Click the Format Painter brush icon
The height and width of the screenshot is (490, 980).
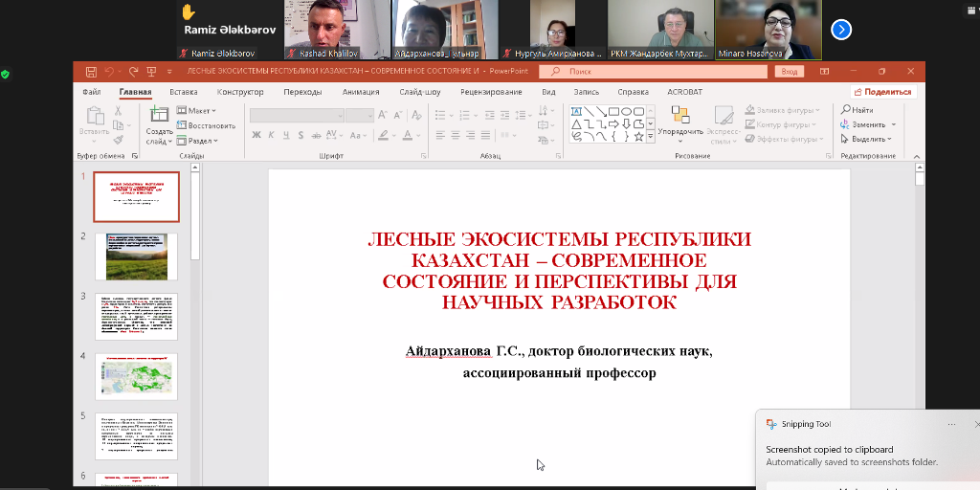(x=118, y=141)
